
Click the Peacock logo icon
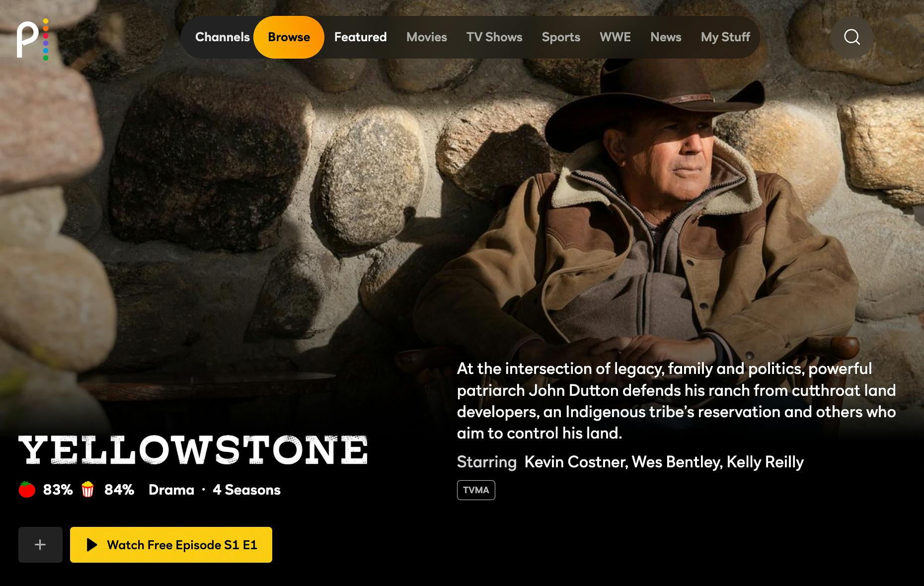pyautogui.click(x=32, y=39)
